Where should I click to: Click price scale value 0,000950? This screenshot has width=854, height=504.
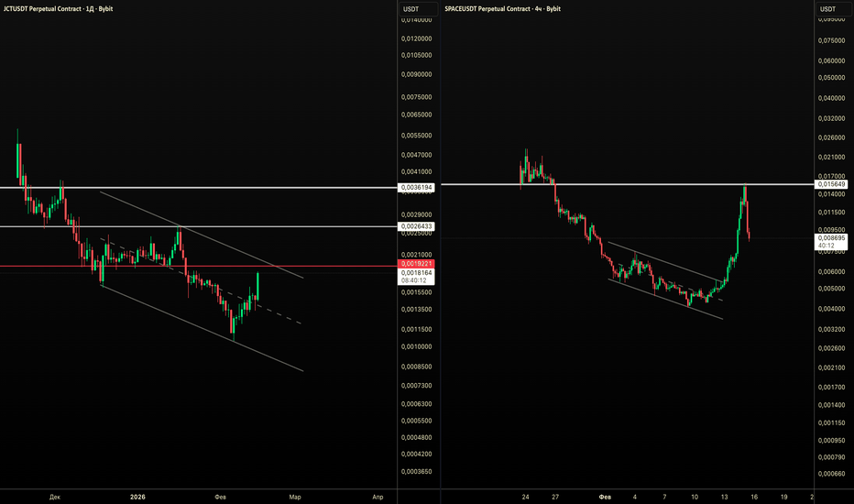coord(832,441)
